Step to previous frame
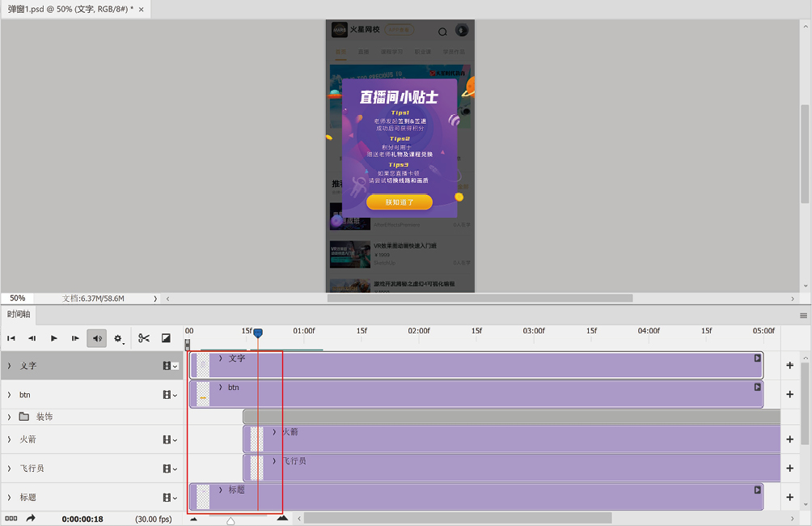This screenshot has height=526, width=812. [x=32, y=338]
